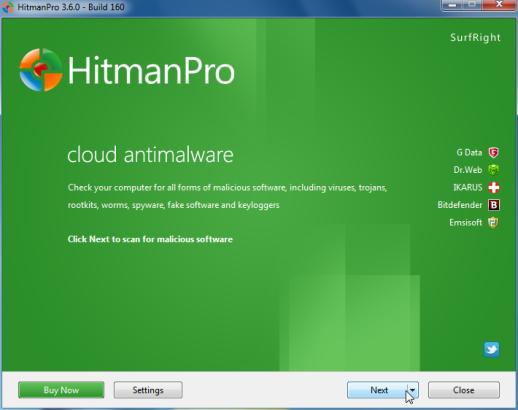This screenshot has width=518, height=410.
Task: Click the Bitdefender B icon
Action: click(494, 205)
